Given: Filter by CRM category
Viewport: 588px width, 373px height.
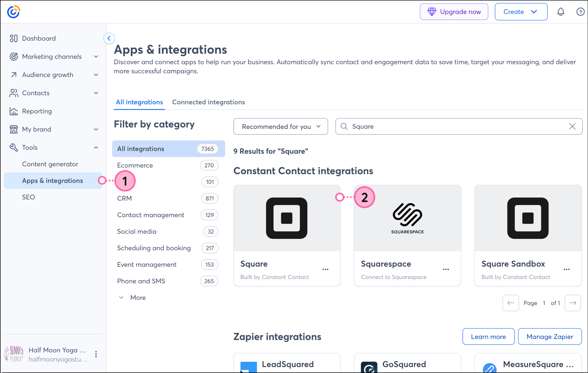Looking at the screenshot, I should pyautogui.click(x=168, y=199).
